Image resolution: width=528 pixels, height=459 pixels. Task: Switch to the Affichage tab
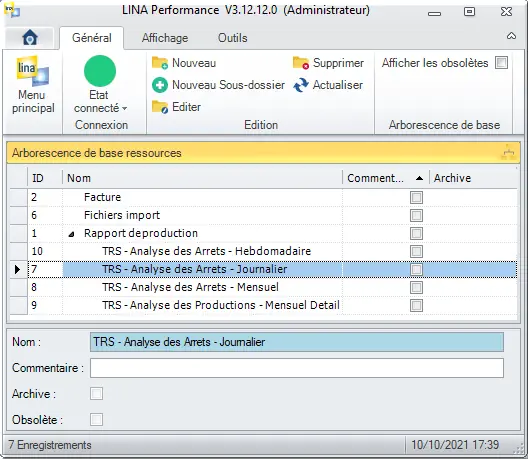point(165,38)
